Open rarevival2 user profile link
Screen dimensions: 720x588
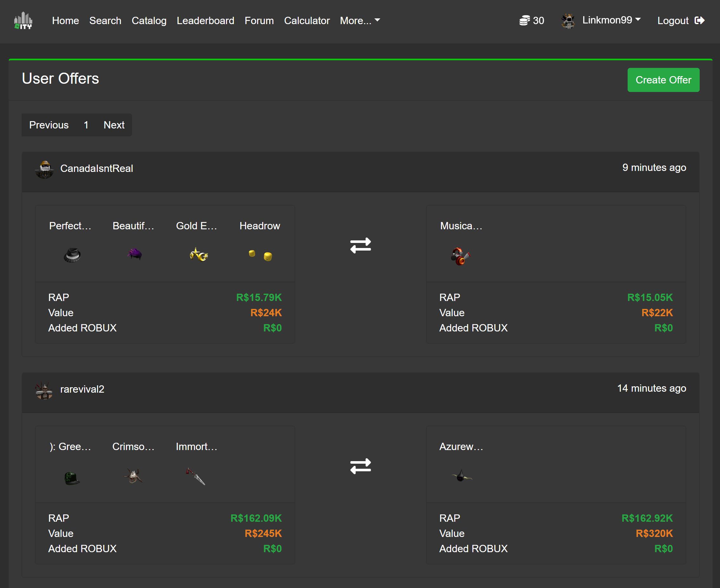(x=82, y=389)
